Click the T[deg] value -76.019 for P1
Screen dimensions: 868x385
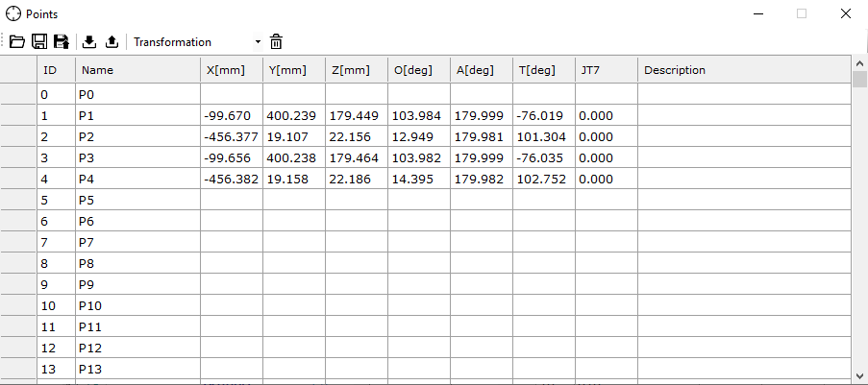(x=543, y=115)
